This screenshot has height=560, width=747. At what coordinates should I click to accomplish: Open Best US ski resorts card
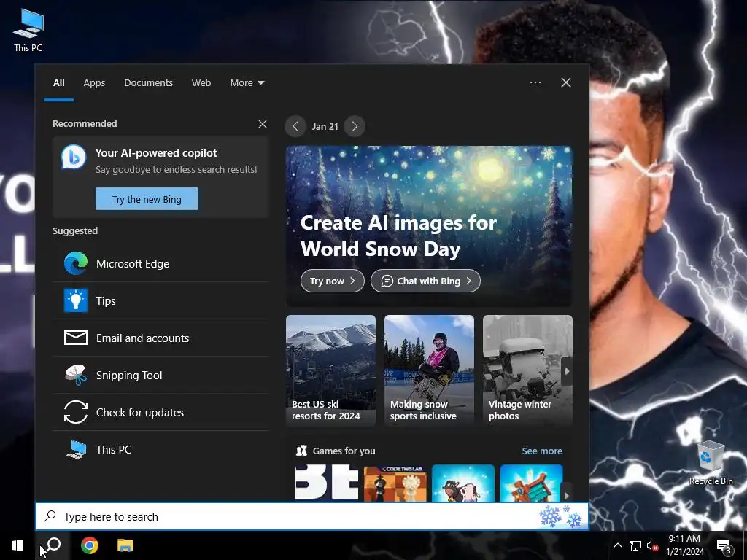click(x=330, y=370)
